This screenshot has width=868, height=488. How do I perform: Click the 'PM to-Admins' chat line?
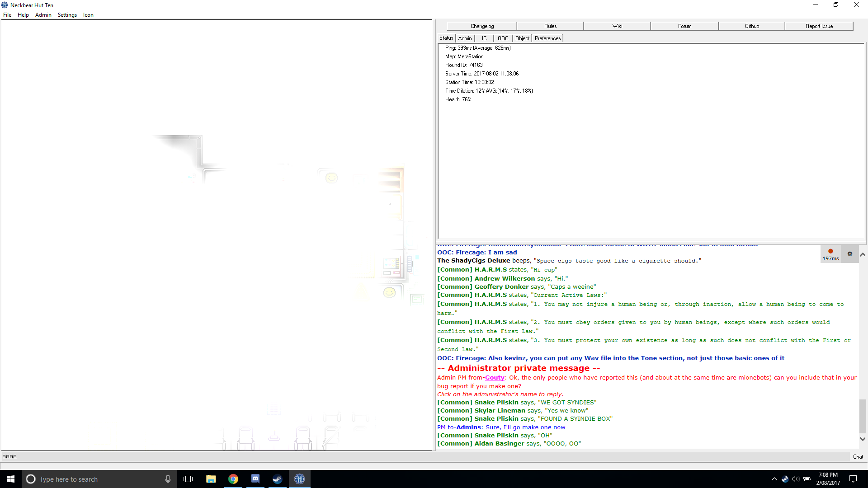pos(501,427)
